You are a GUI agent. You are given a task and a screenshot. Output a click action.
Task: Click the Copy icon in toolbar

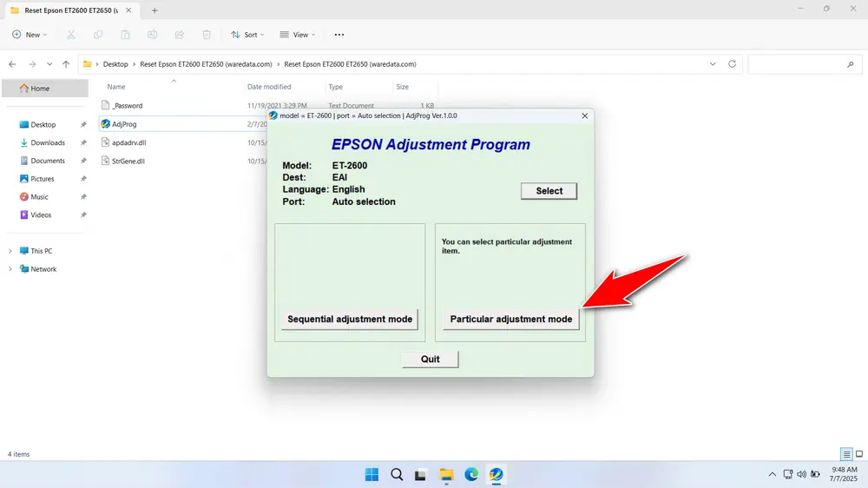click(x=98, y=35)
